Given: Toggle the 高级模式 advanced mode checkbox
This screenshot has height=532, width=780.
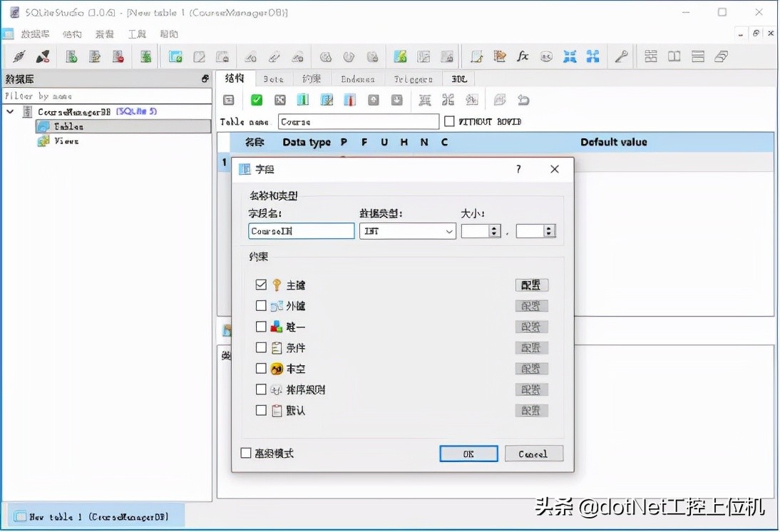Looking at the screenshot, I should click(245, 454).
